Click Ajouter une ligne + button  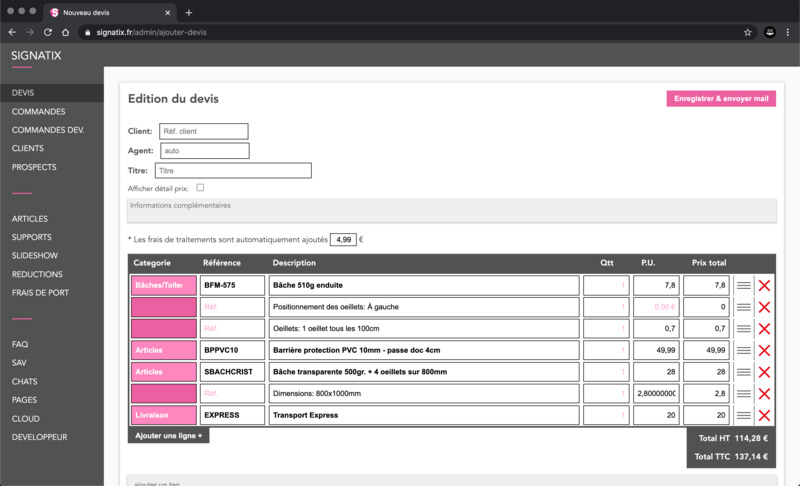click(x=168, y=436)
